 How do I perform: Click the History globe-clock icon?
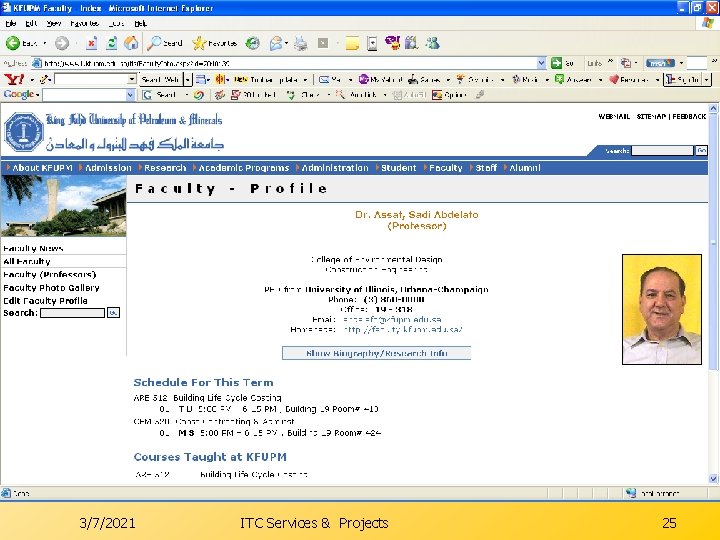coord(252,43)
